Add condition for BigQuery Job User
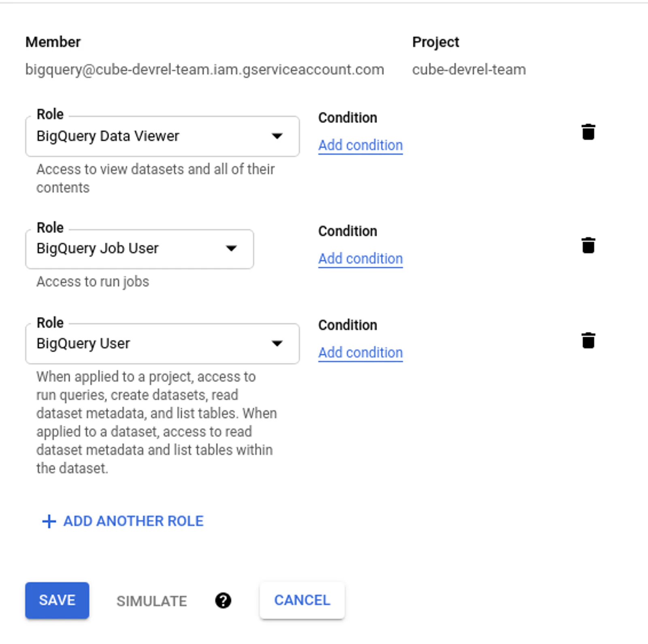 tap(360, 259)
